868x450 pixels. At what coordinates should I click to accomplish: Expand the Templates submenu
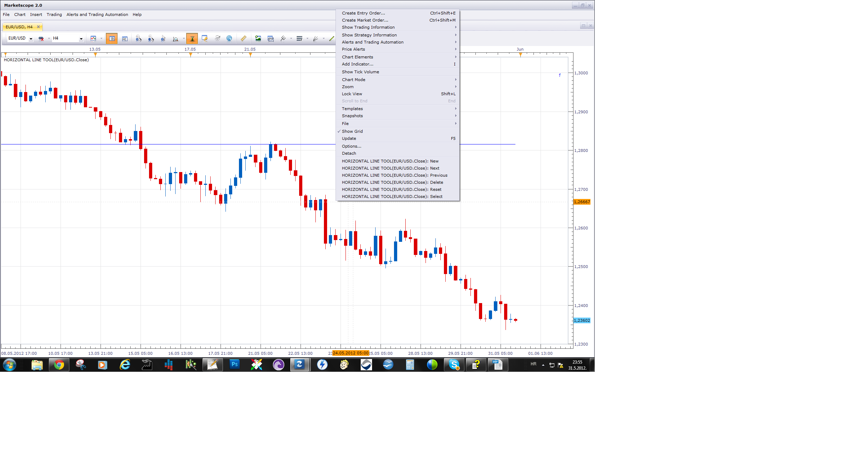tap(398, 109)
